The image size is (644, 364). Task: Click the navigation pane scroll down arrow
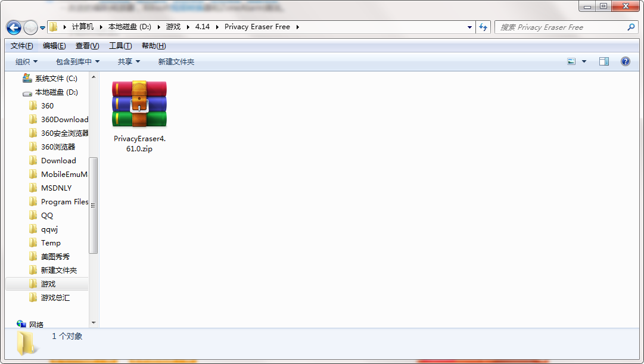[x=94, y=323]
